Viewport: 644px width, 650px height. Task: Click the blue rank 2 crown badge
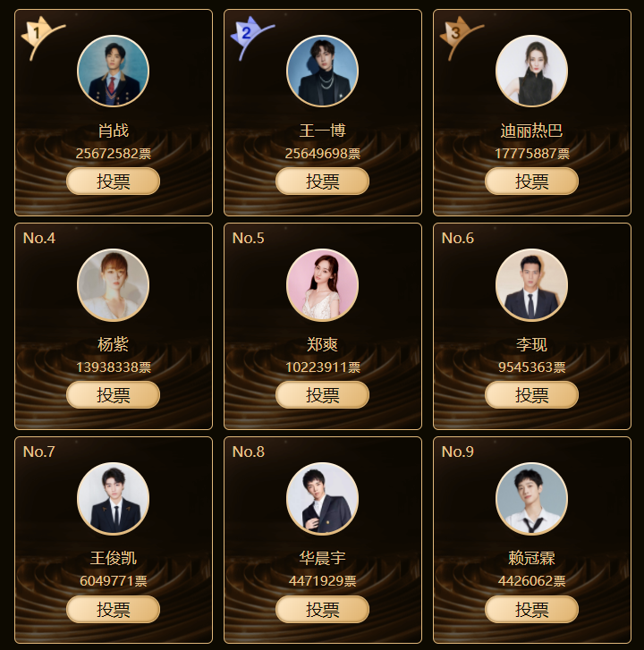coord(250,38)
